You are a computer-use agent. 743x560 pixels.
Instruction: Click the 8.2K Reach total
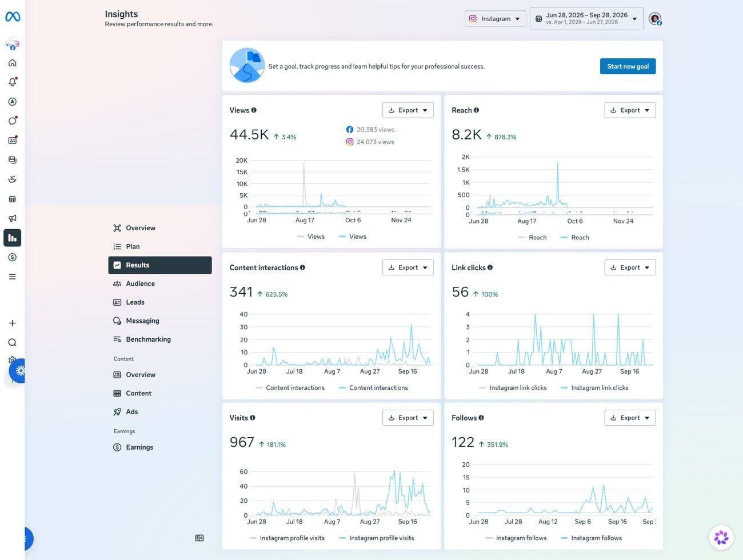point(466,134)
